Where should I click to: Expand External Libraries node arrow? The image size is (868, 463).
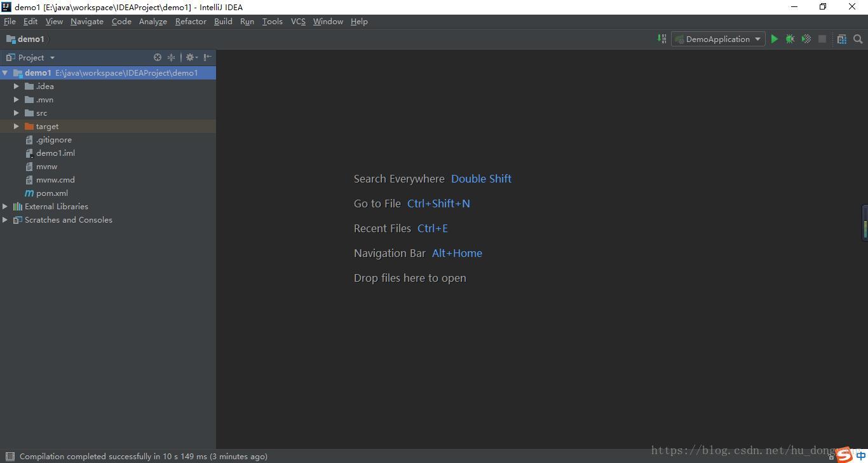coord(5,206)
